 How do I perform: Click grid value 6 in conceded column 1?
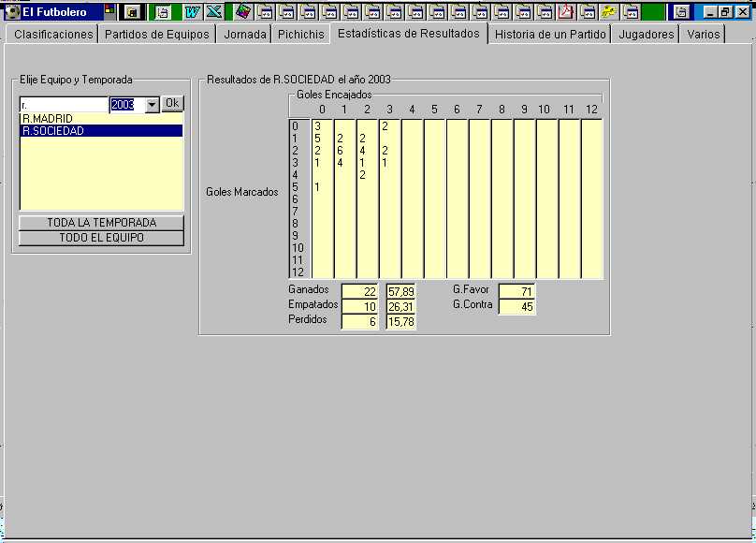(x=340, y=151)
